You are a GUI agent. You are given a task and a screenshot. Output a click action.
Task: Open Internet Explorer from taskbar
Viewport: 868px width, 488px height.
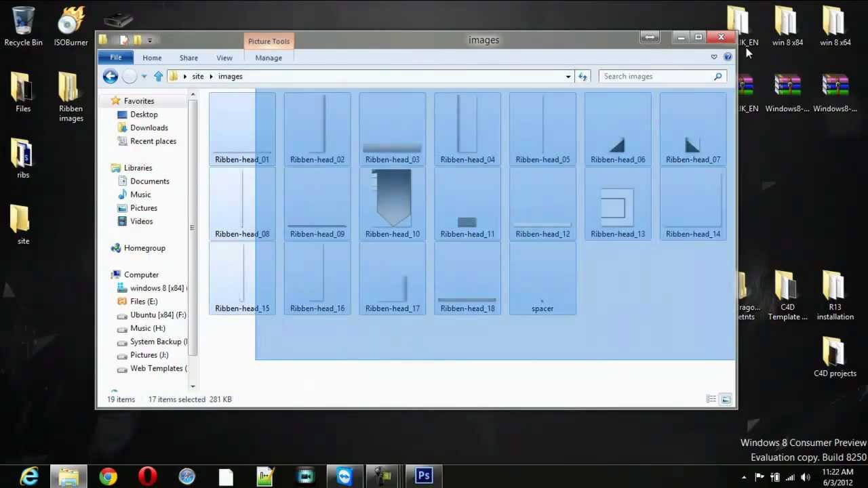pyautogui.click(x=29, y=476)
